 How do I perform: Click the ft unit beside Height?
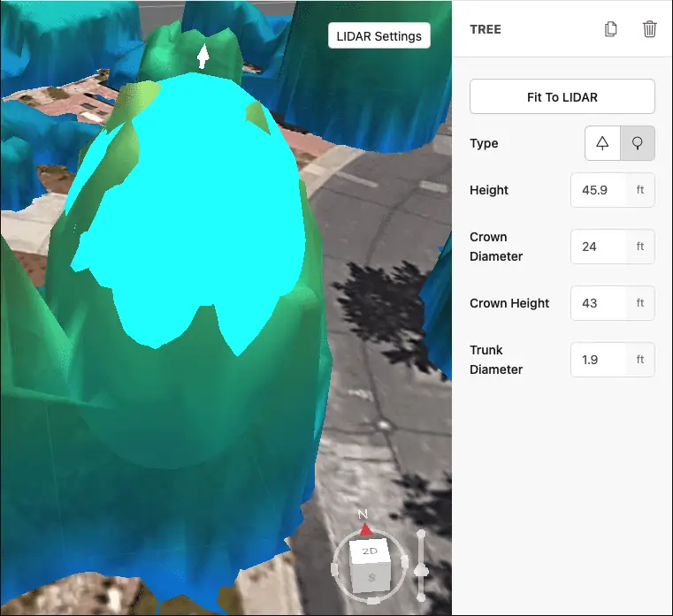pyautogui.click(x=640, y=190)
